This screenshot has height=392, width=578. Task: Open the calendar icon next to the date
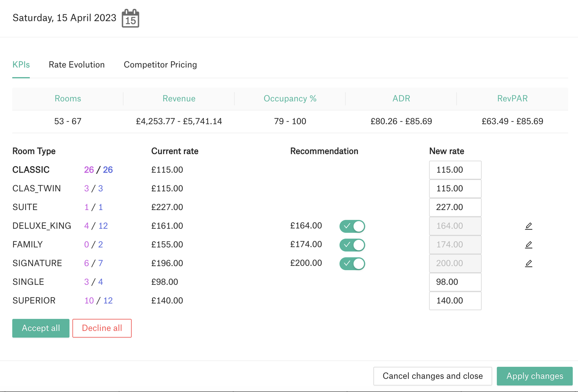[130, 18]
